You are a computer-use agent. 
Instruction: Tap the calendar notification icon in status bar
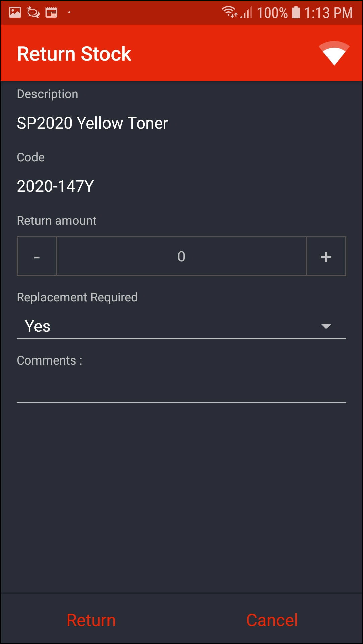click(x=51, y=13)
